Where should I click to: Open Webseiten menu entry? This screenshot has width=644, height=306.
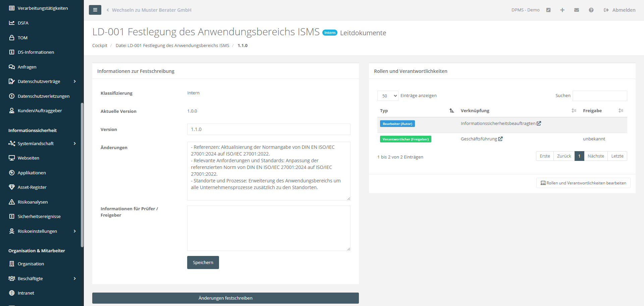tap(29, 158)
